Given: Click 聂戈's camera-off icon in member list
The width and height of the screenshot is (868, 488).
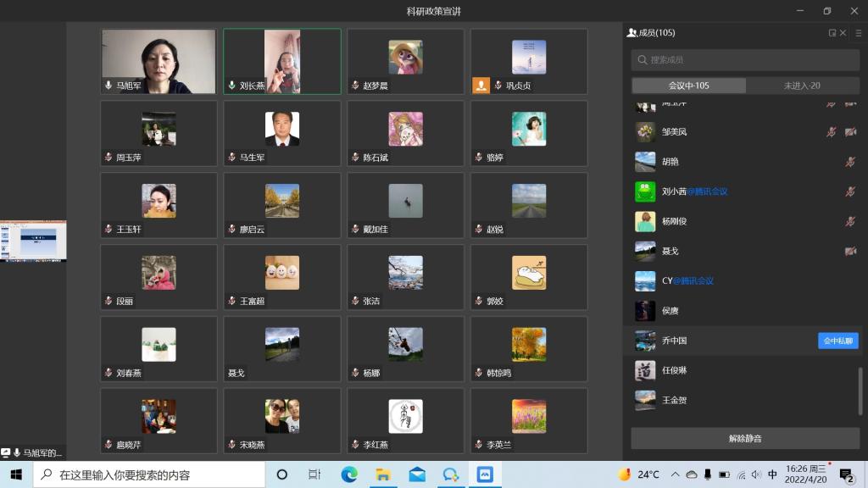Looking at the screenshot, I should [x=850, y=251].
